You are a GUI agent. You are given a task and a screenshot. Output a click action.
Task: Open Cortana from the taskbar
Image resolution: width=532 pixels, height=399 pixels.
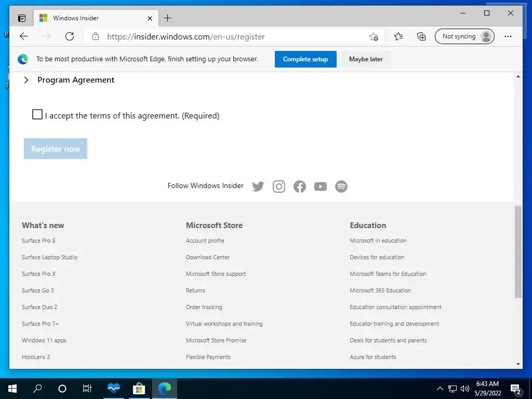(x=62, y=389)
